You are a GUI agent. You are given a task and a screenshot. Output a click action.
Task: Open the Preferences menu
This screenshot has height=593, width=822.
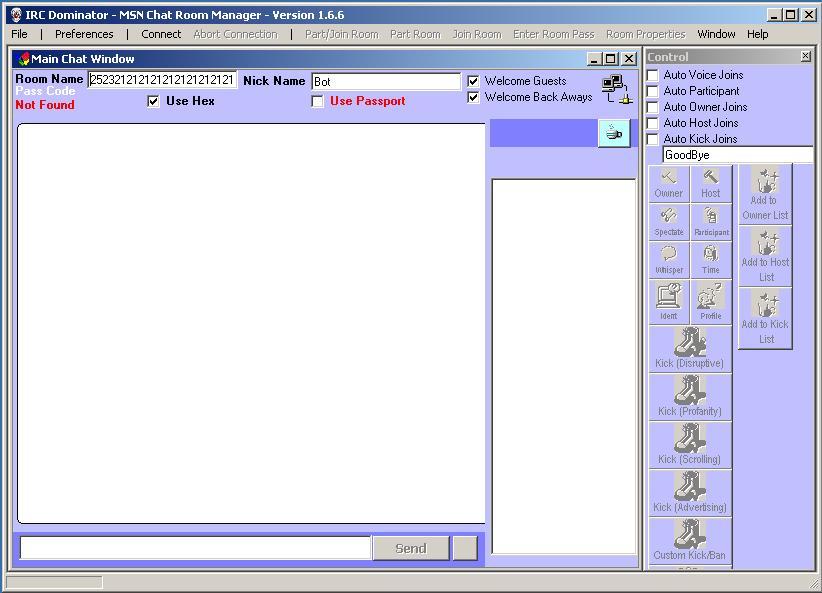point(85,33)
